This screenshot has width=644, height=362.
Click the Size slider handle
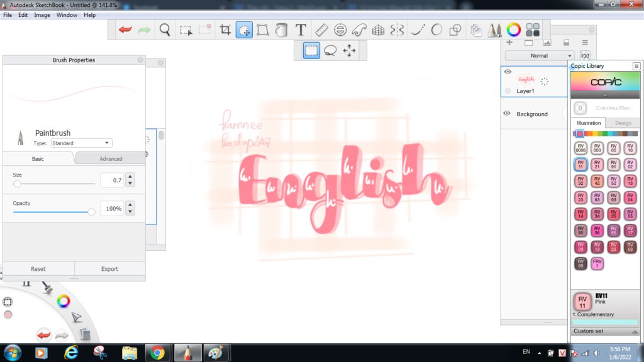[x=17, y=184]
